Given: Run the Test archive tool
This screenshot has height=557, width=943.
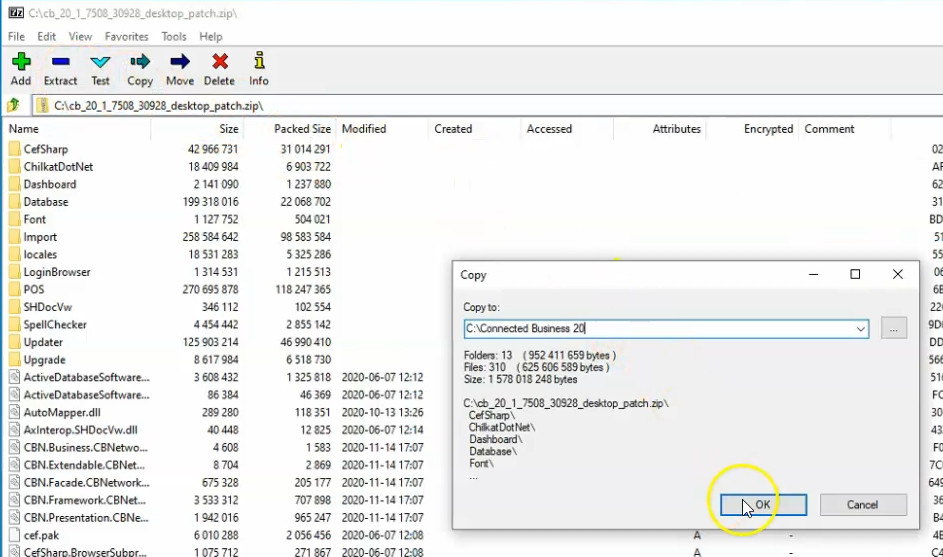Looking at the screenshot, I should [x=100, y=69].
